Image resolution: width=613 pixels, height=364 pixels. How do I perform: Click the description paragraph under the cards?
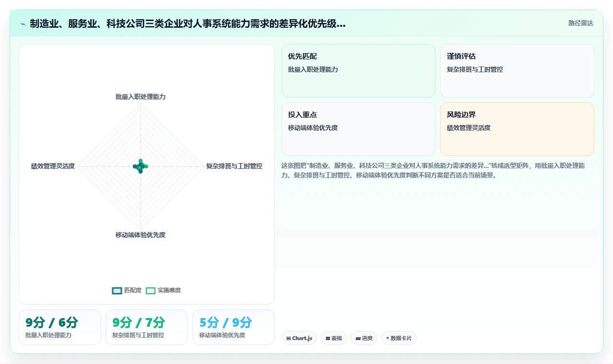(433, 170)
